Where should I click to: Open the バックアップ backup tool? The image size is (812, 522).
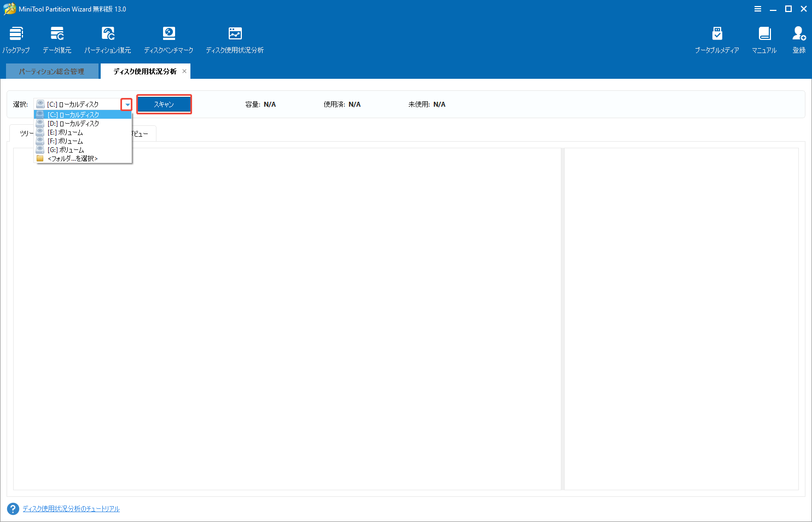pyautogui.click(x=16, y=40)
